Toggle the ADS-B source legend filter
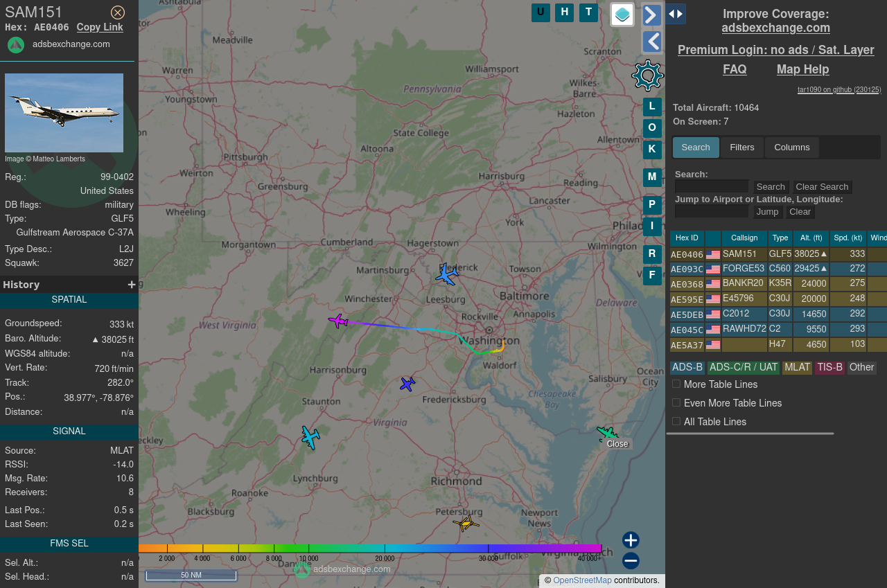 pyautogui.click(x=687, y=368)
